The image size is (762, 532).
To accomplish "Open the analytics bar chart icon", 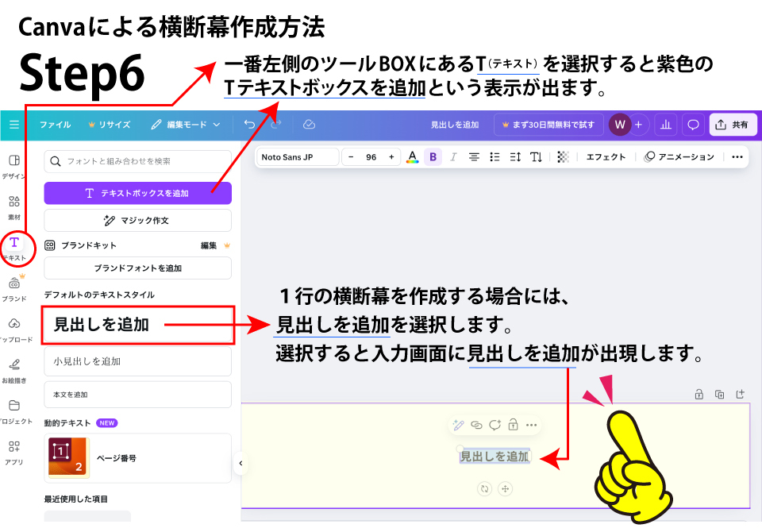I will pos(666,125).
